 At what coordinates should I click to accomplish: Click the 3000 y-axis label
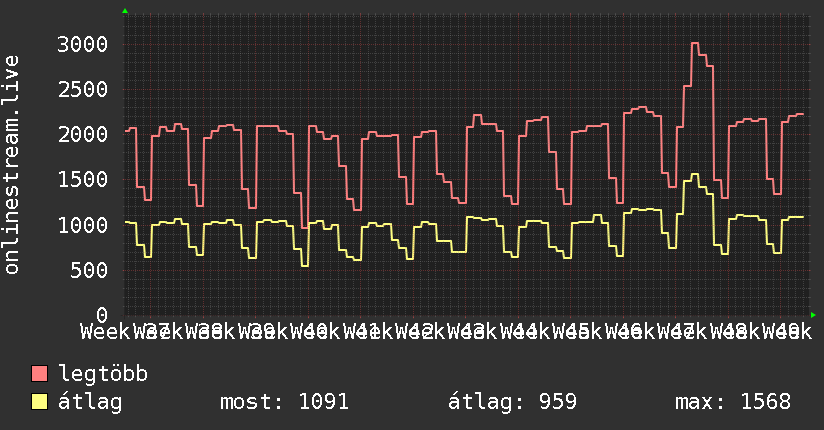[x=83, y=44]
